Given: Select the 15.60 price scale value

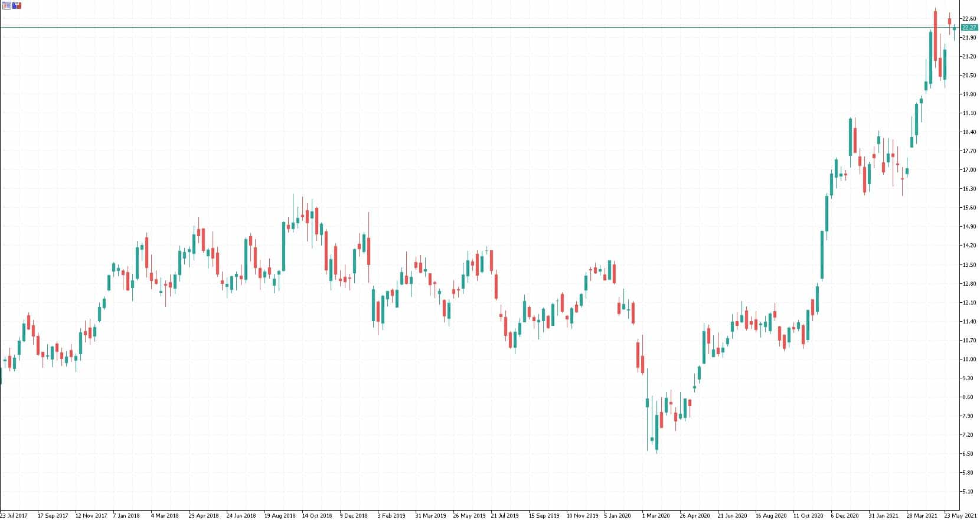Looking at the screenshot, I should [969, 208].
